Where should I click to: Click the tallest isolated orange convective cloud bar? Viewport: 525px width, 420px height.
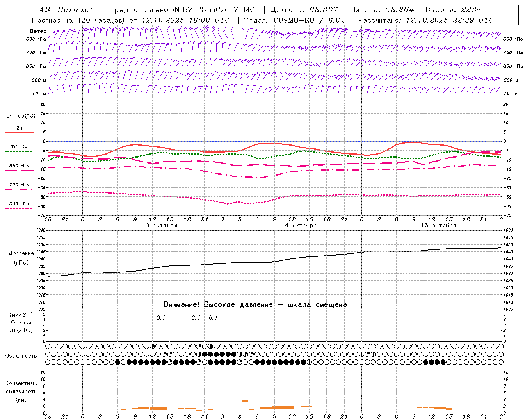245,401
